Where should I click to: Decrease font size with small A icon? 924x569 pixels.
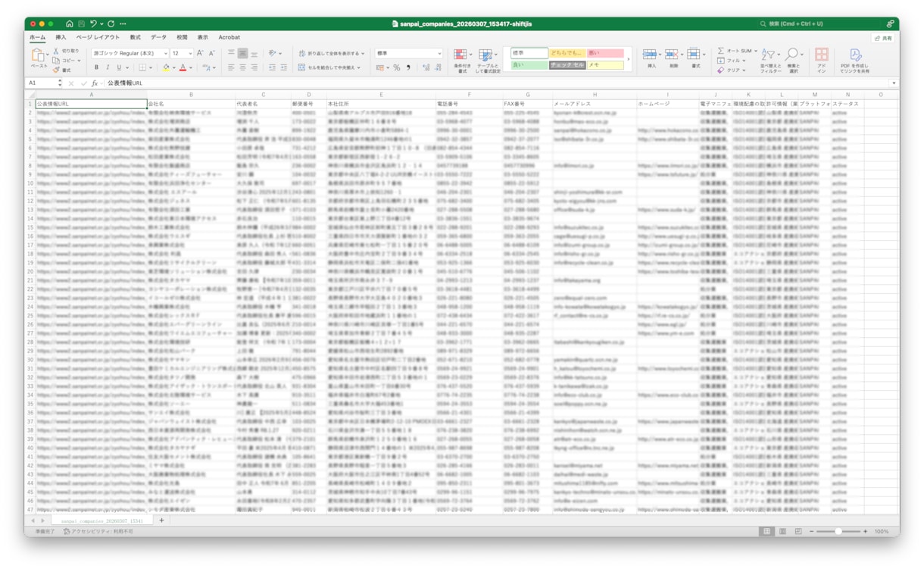[211, 54]
